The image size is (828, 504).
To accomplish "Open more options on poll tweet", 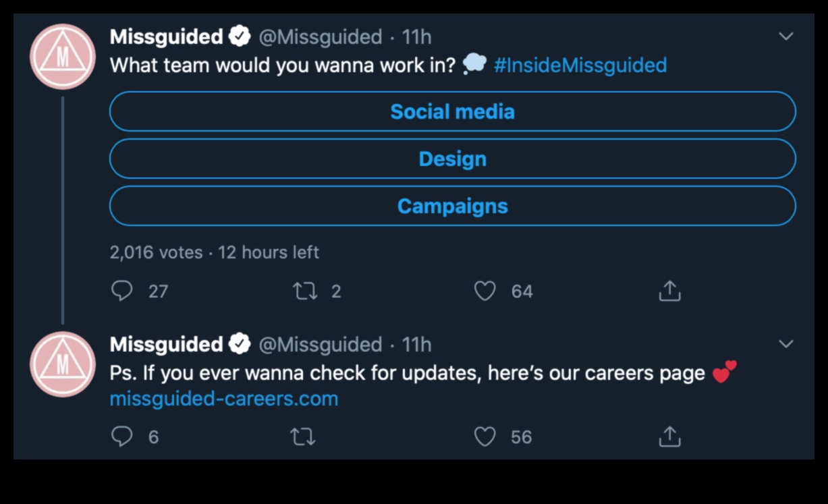I will [786, 36].
